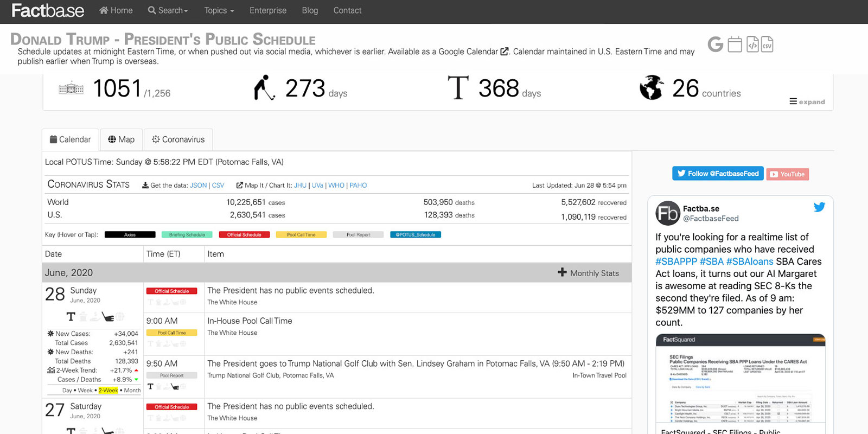
Task: Click the T icon in 9:50 AM row
Action: (150, 386)
